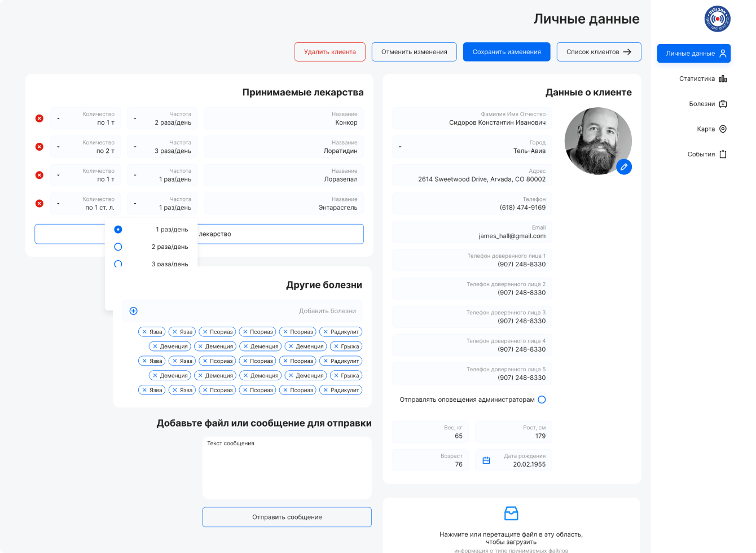Edit the medicine name Энтарасгель
The image size is (756, 553).
[x=284, y=203]
